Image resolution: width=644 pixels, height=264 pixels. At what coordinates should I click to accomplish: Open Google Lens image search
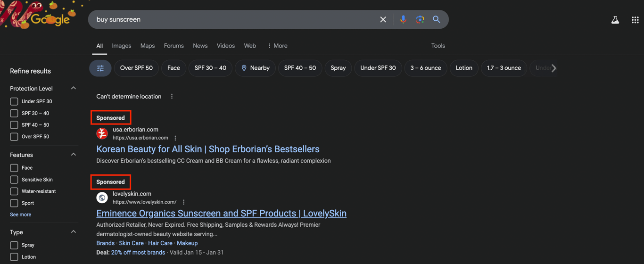(x=420, y=20)
